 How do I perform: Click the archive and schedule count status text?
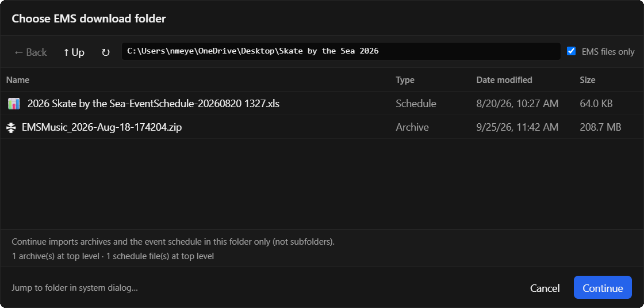pyautogui.click(x=113, y=256)
